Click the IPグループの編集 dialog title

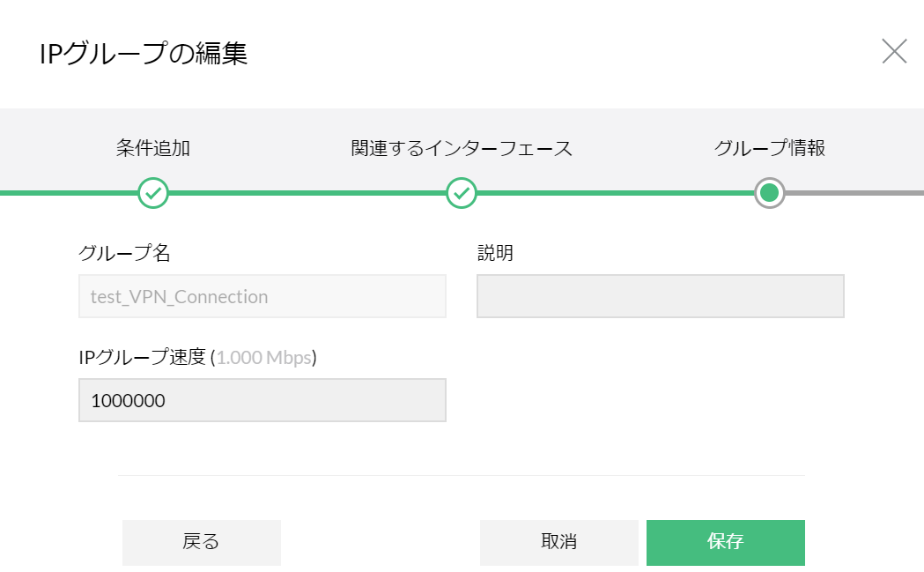click(144, 54)
